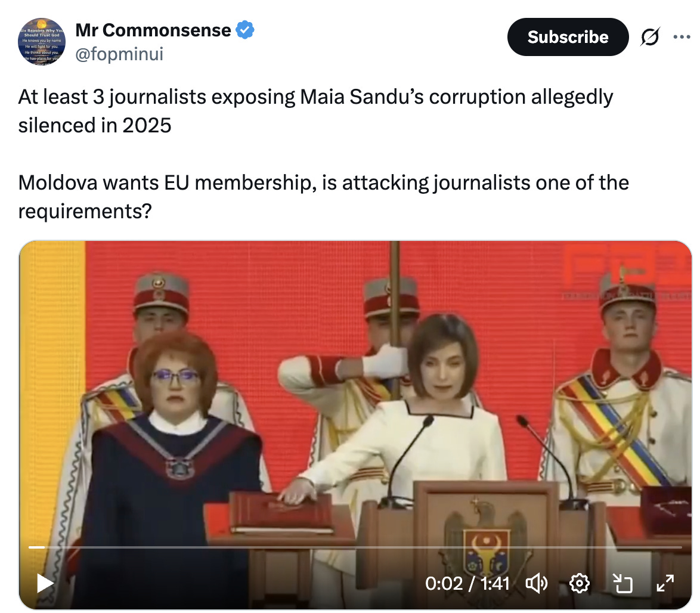Viewport: 700px width, 613px height.
Task: Click the blue verified badge
Action: coord(244,30)
